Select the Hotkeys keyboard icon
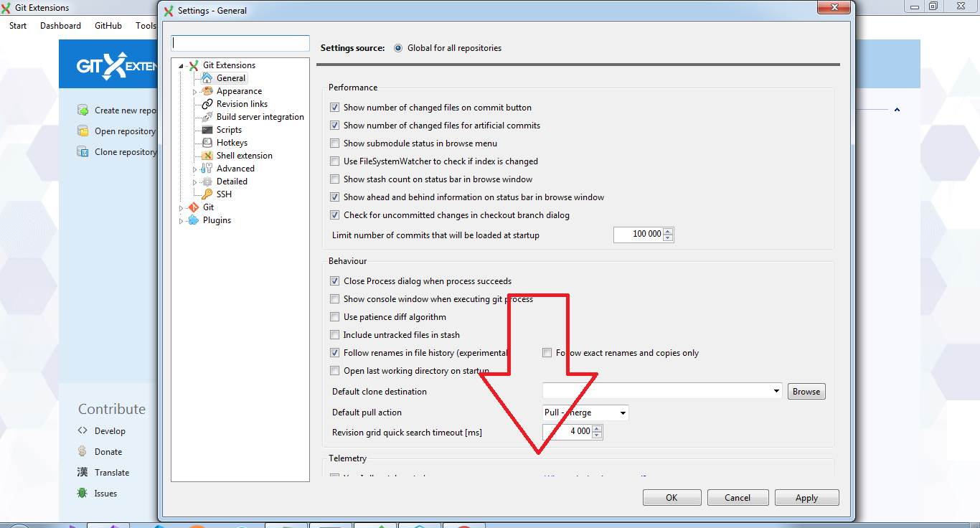The height and width of the screenshot is (528, 980). point(207,142)
